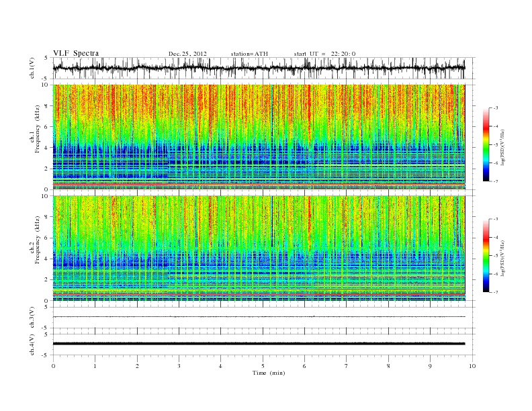
Task: Click the time axis tick label '5'
Action: 263,366
